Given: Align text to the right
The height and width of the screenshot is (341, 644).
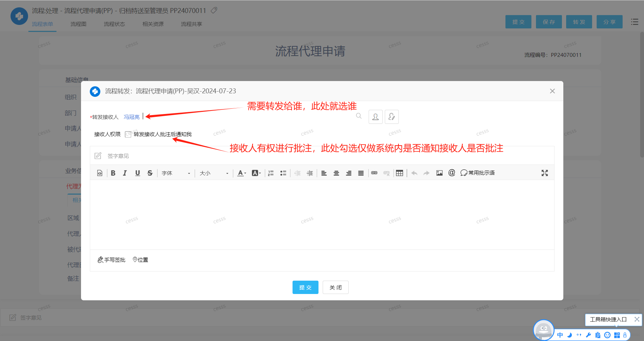Looking at the screenshot, I should pos(349,173).
